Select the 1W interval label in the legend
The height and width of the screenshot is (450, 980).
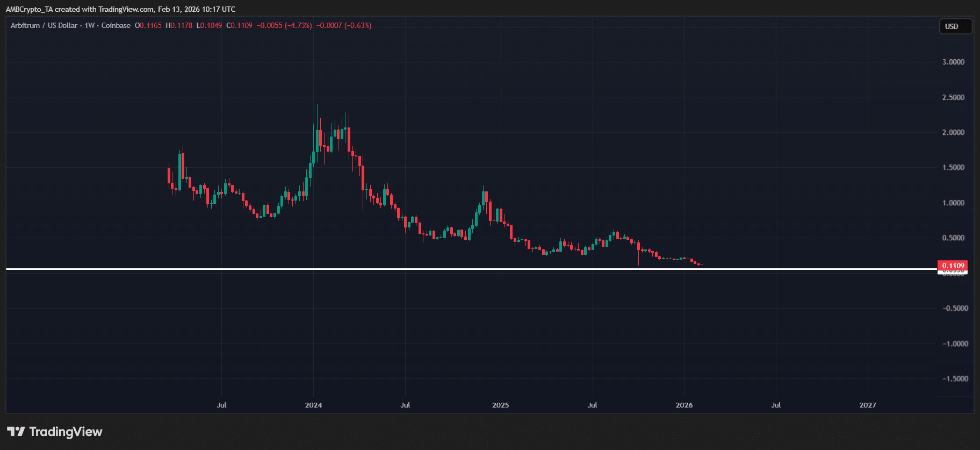click(89, 25)
